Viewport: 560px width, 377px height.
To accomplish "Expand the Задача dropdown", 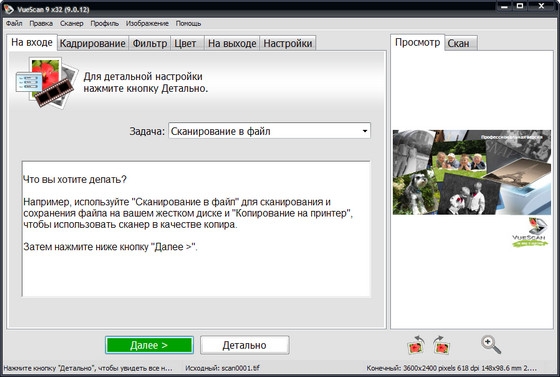I will (x=269, y=131).
